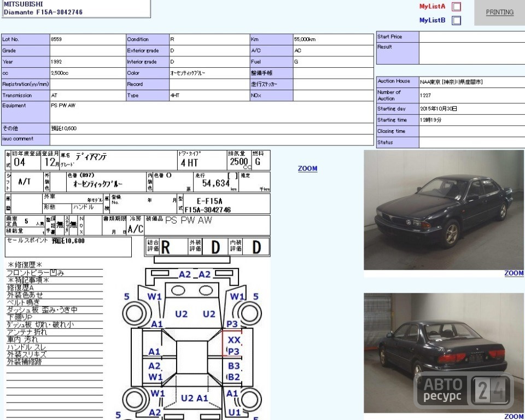
Task: Select the その他 value 預託10,600
Action: [x=63, y=129]
